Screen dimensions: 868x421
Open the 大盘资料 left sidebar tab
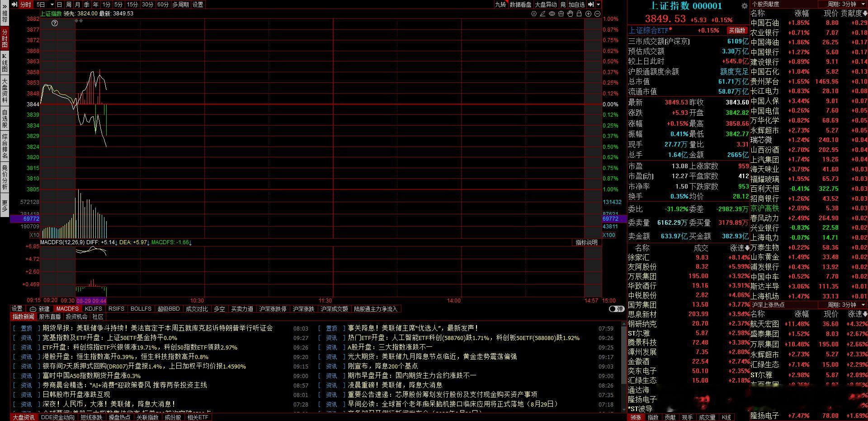(5, 90)
